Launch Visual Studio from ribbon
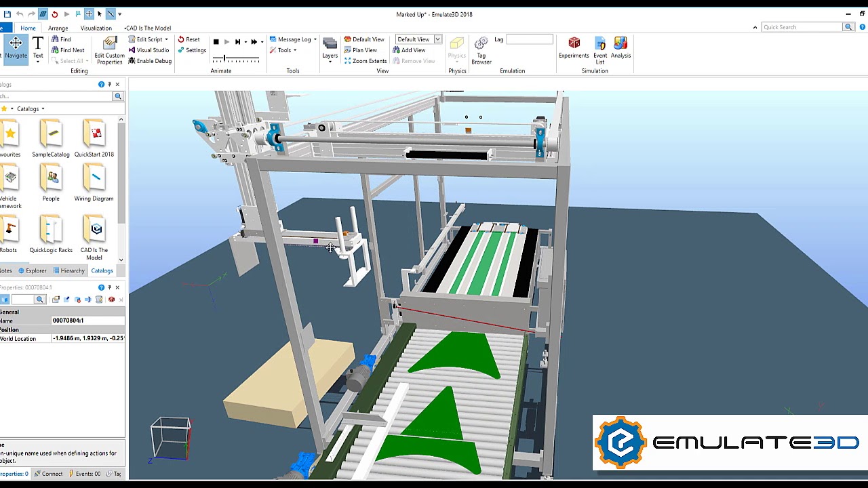 (149, 50)
